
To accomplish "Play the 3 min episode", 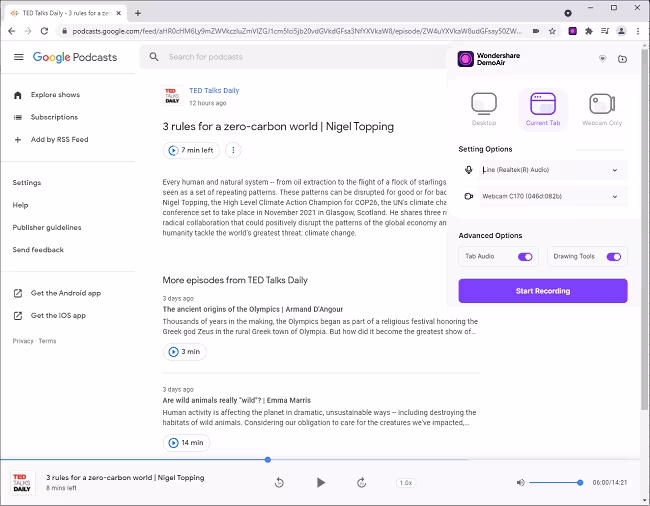I will pyautogui.click(x=184, y=352).
